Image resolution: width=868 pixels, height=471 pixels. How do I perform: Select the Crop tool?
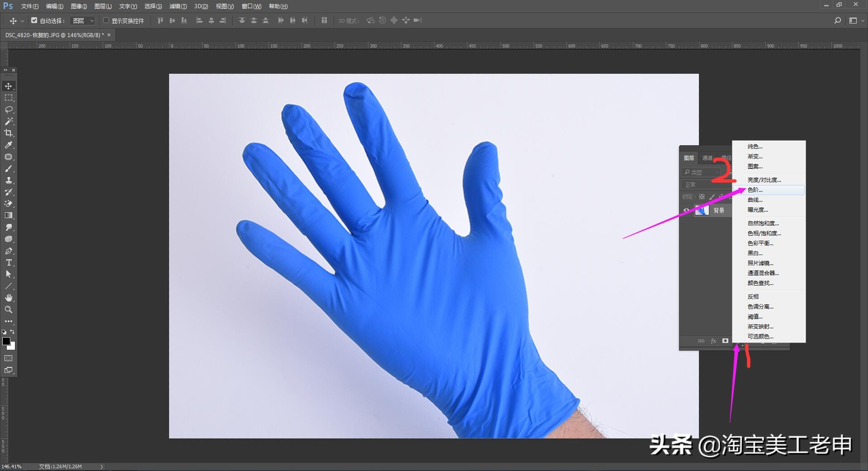click(x=9, y=133)
